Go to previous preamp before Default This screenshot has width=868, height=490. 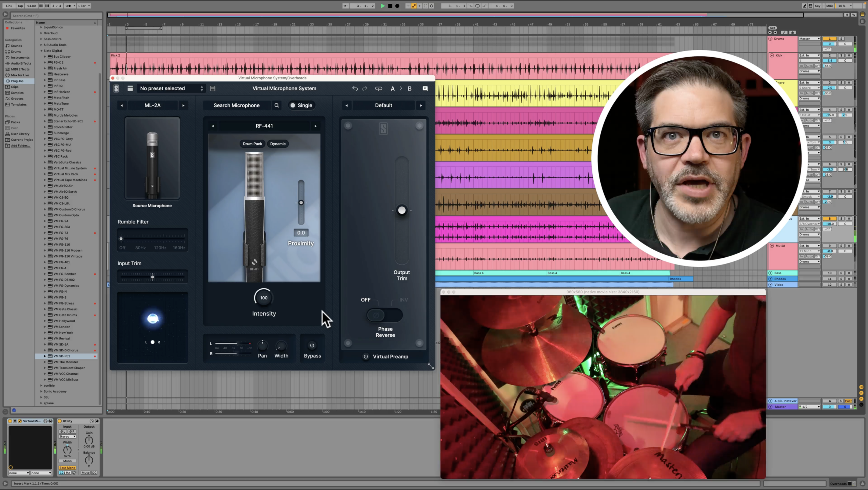click(x=347, y=105)
